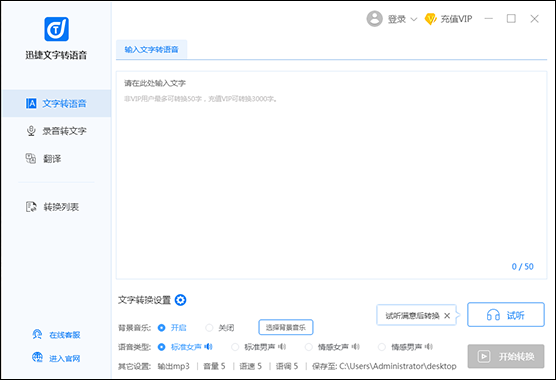Maximize the application window
The image size is (556, 380).
point(511,18)
